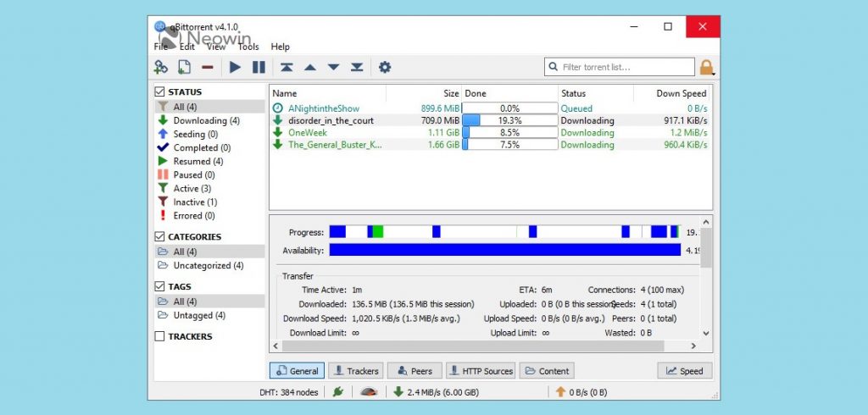Select the Inactive (1) status filter
Viewport: 868px width, 415px height.
209,202
